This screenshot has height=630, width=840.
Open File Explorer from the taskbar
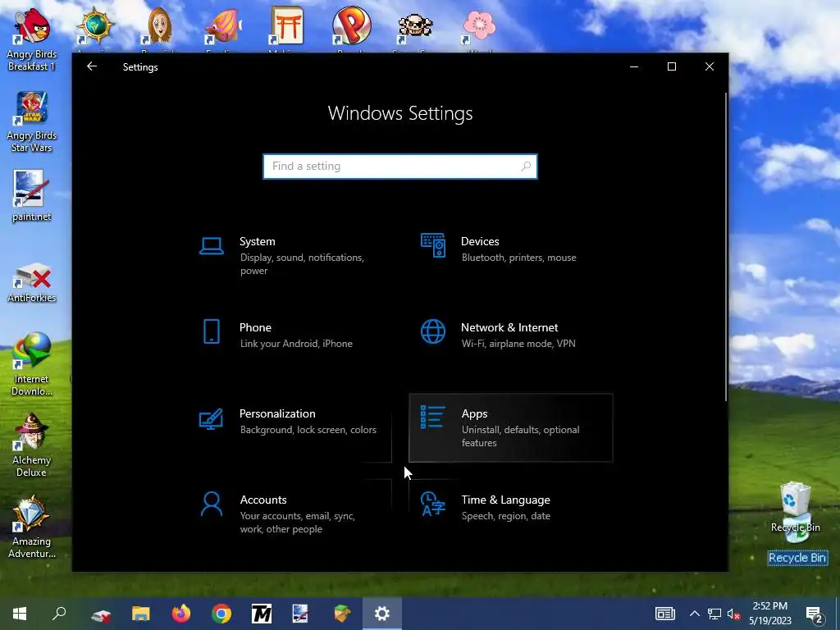pos(141,614)
